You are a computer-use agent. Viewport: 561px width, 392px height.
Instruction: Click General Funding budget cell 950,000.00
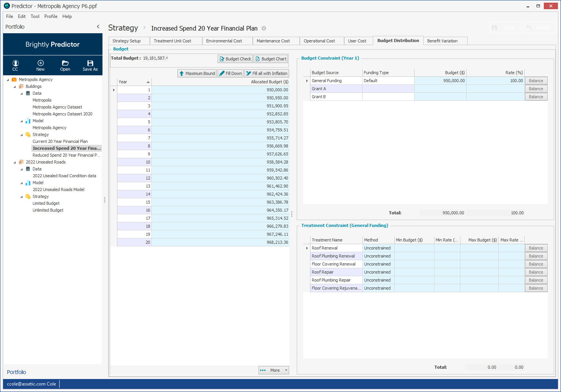coord(440,81)
